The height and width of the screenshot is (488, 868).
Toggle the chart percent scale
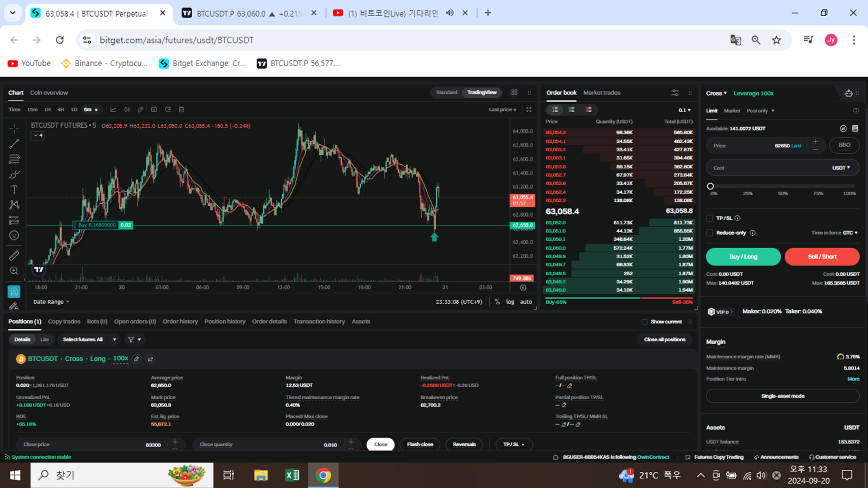(497, 302)
